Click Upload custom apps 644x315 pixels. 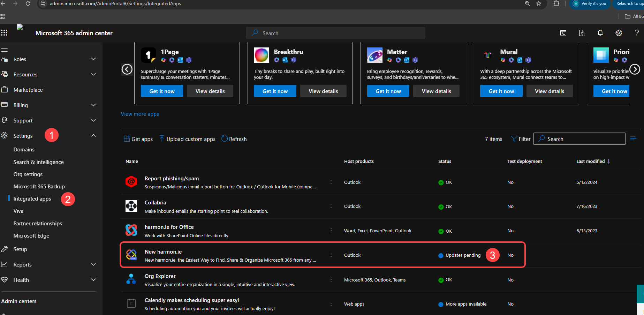(x=187, y=139)
